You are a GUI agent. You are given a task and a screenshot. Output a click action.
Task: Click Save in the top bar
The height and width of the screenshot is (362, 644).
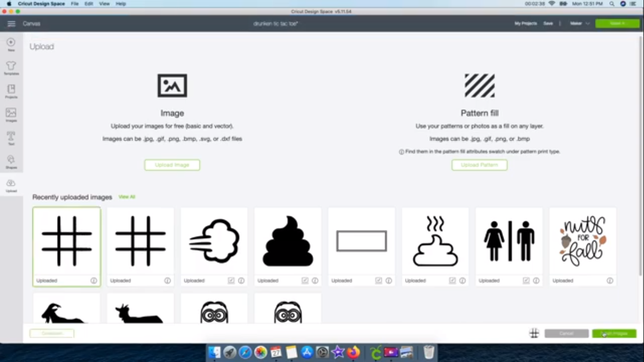[548, 23]
